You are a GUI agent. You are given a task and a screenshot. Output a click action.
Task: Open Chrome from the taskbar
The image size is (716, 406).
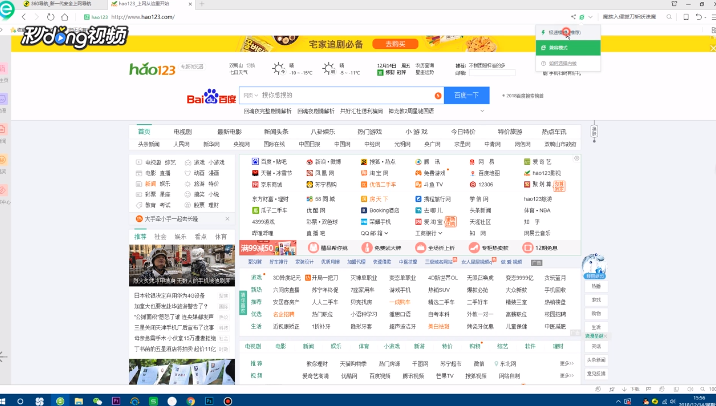pyautogui.click(x=190, y=401)
